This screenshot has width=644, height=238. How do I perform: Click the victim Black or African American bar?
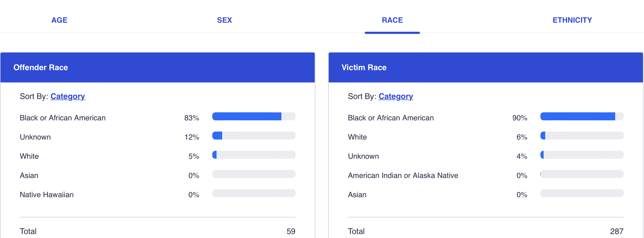(582, 116)
